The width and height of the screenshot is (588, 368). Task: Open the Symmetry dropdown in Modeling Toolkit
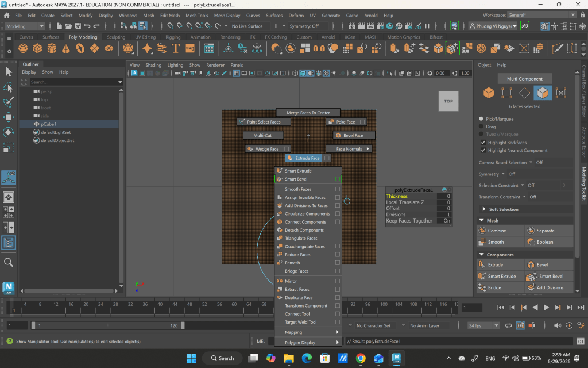[503, 174]
